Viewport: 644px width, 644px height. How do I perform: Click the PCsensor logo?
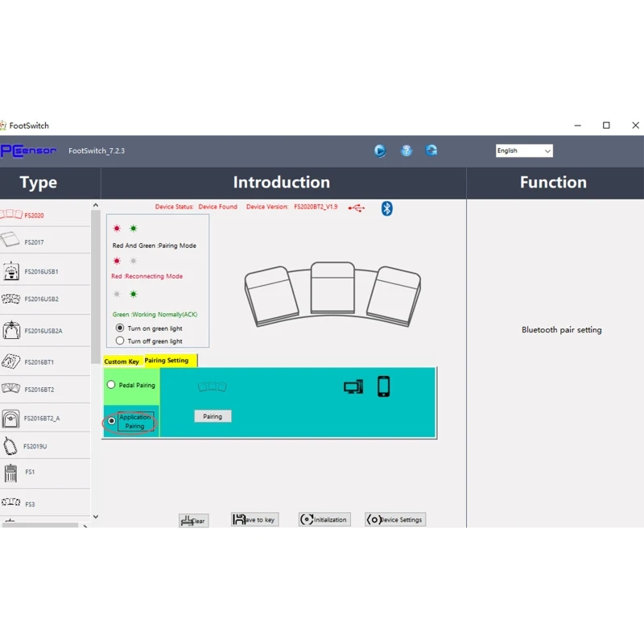tap(28, 151)
